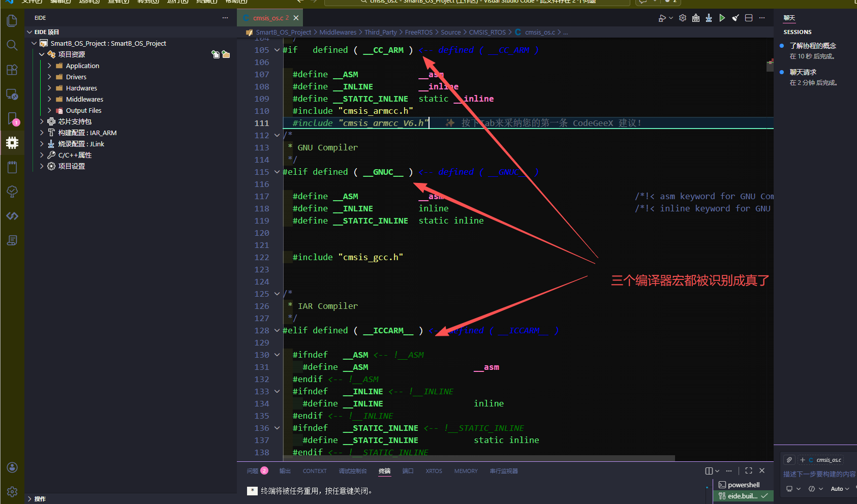This screenshot has width=857, height=504.
Task: Expand the Middlewares folder
Action: (x=84, y=99)
